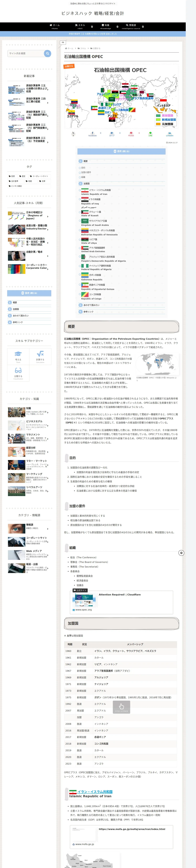The image size is (196, 868).
Task: Open the スキル (Skill) navigation item
Action: (80, 26)
